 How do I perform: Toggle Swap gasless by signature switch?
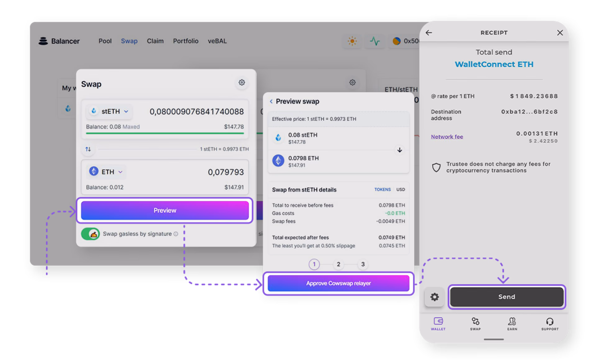coord(90,234)
